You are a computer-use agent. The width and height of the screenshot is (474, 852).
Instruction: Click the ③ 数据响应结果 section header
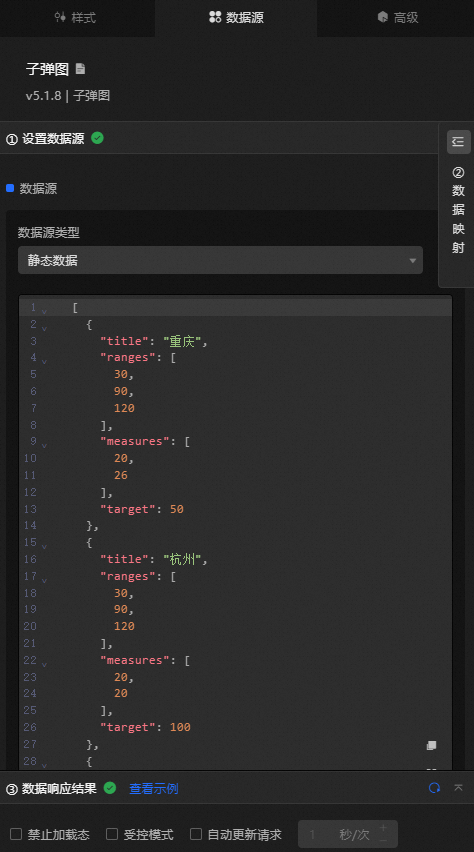click(x=51, y=788)
